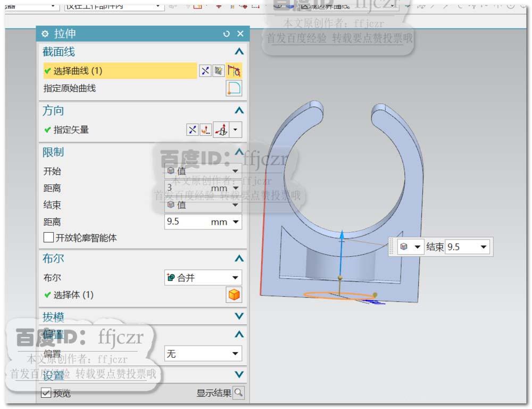Viewport: 532px width, 409px height.
Task: Click the vector dialog icon under 方向
Action: coord(206,129)
